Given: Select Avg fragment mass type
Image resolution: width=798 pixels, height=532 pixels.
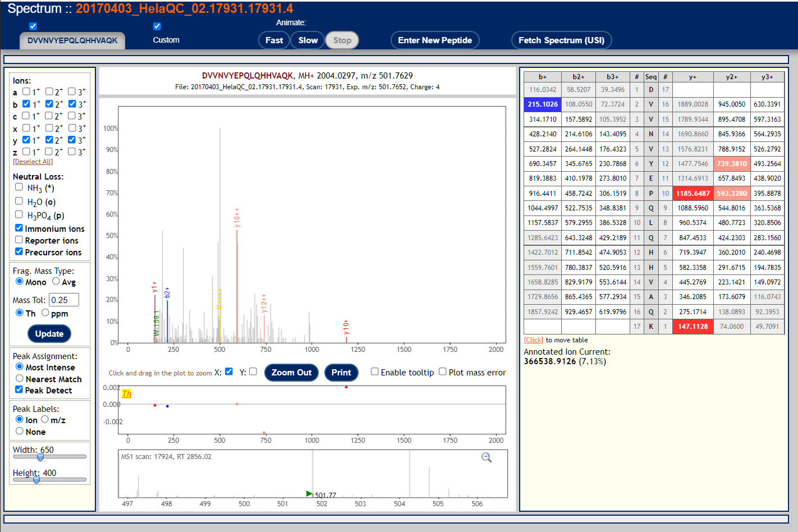Looking at the screenshot, I should [x=56, y=281].
